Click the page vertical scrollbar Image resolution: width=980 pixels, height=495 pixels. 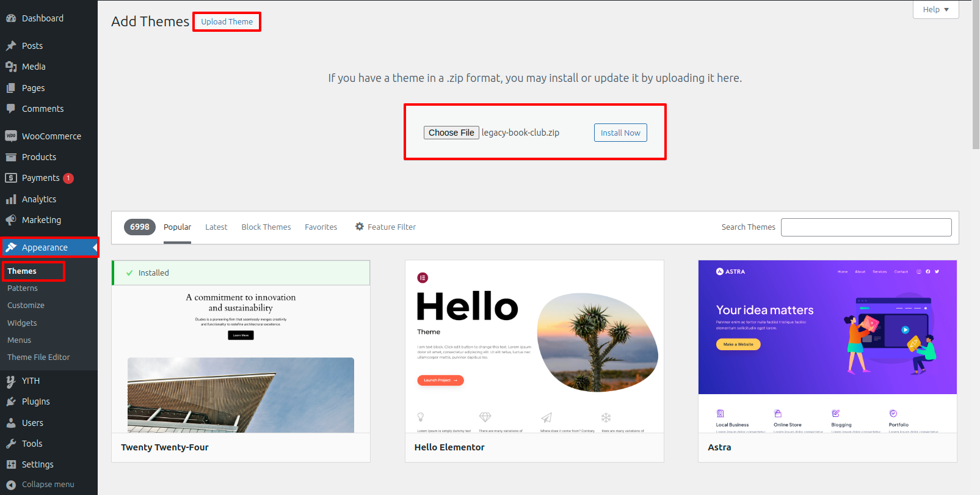point(976,75)
